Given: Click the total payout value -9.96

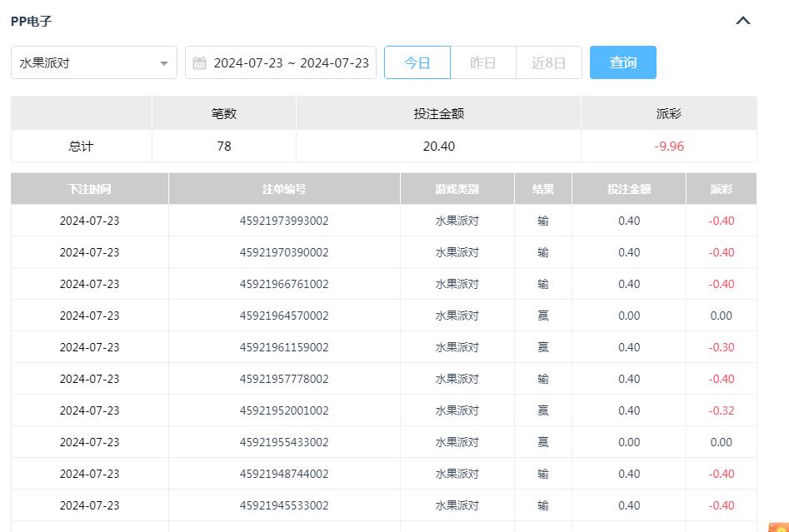Looking at the screenshot, I should (x=668, y=146).
